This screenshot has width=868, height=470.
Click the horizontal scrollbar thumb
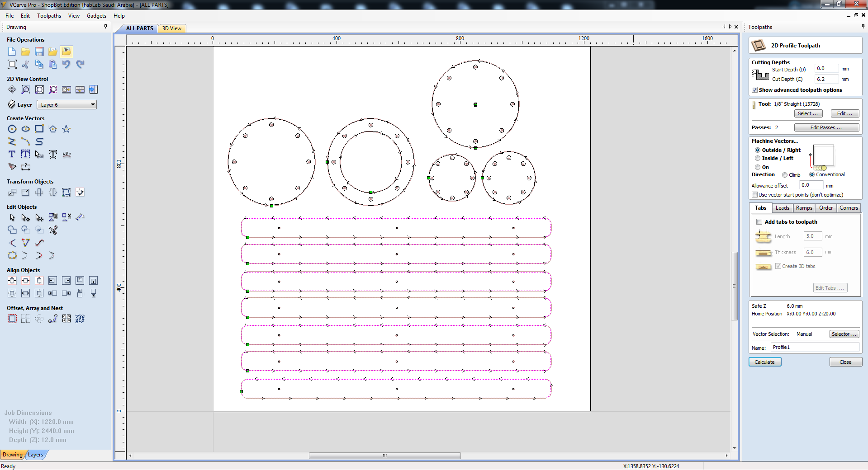pyautogui.click(x=384, y=456)
